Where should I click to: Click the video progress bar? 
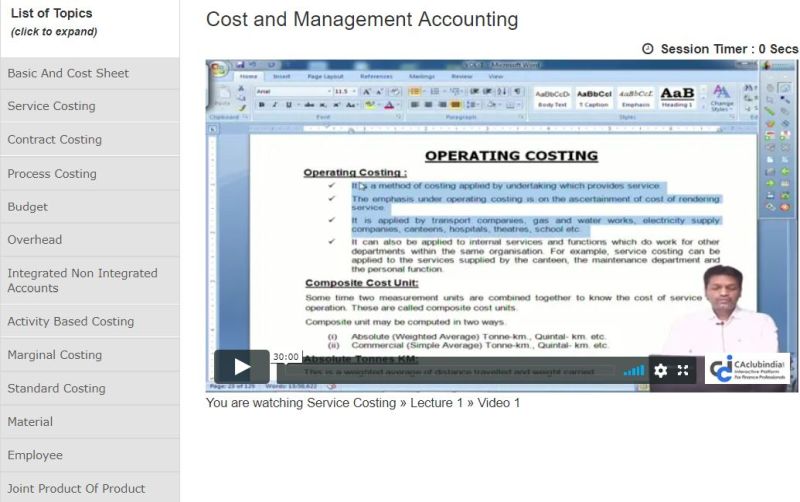click(460, 371)
